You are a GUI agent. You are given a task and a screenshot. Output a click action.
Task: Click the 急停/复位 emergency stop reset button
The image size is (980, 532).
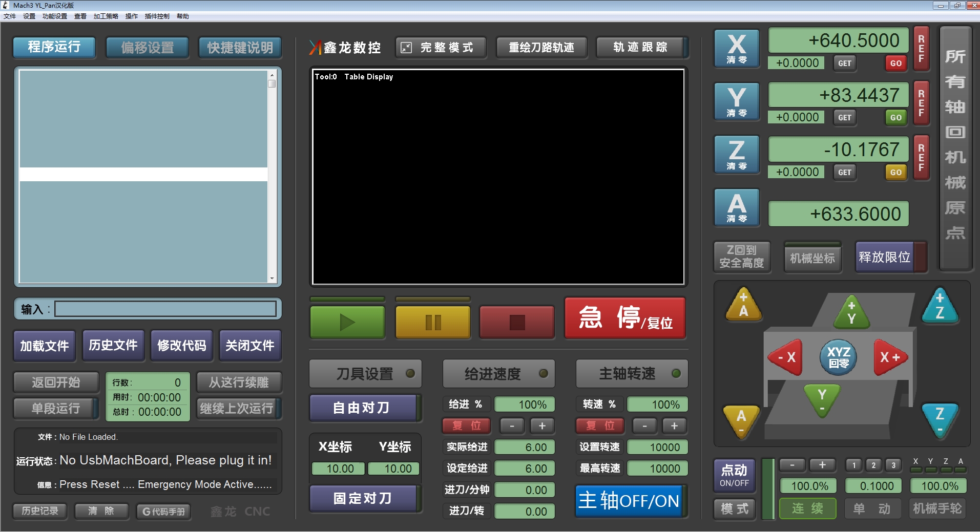625,318
